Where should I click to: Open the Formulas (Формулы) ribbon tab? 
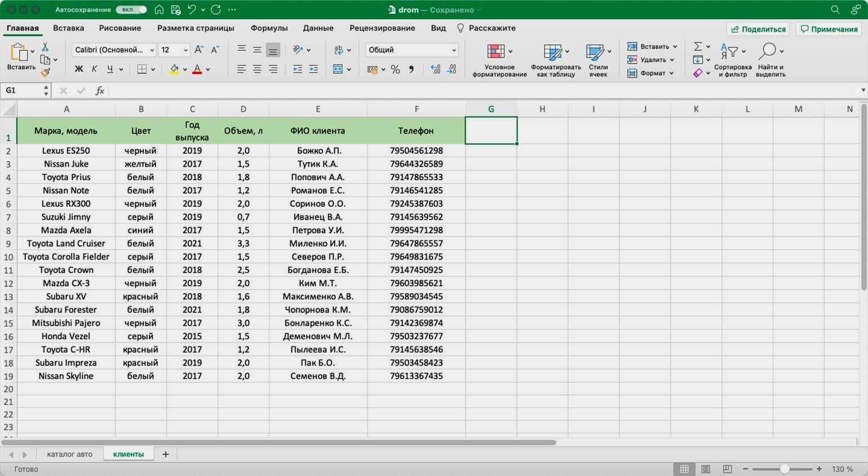click(x=269, y=28)
